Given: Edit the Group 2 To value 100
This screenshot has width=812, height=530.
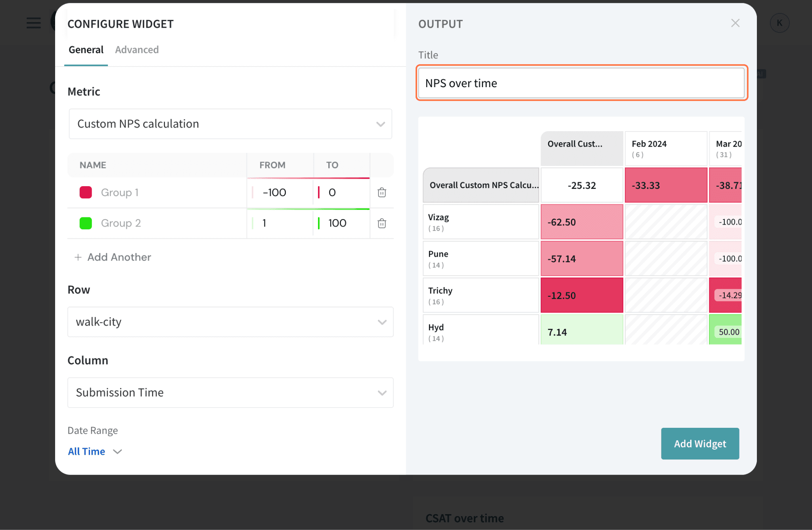Looking at the screenshot, I should (x=337, y=223).
